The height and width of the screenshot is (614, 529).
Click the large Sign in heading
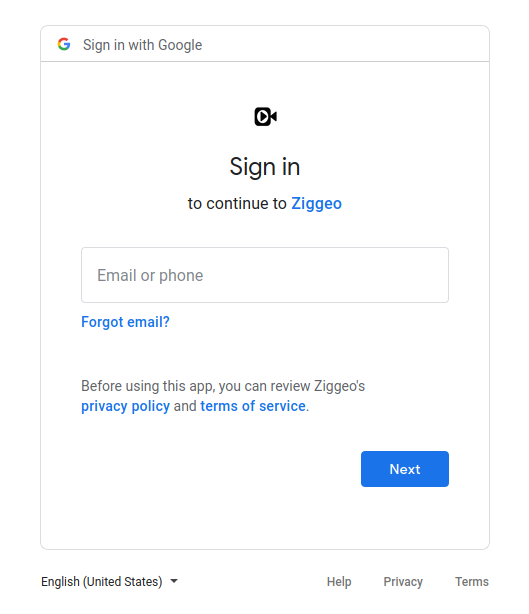point(265,167)
